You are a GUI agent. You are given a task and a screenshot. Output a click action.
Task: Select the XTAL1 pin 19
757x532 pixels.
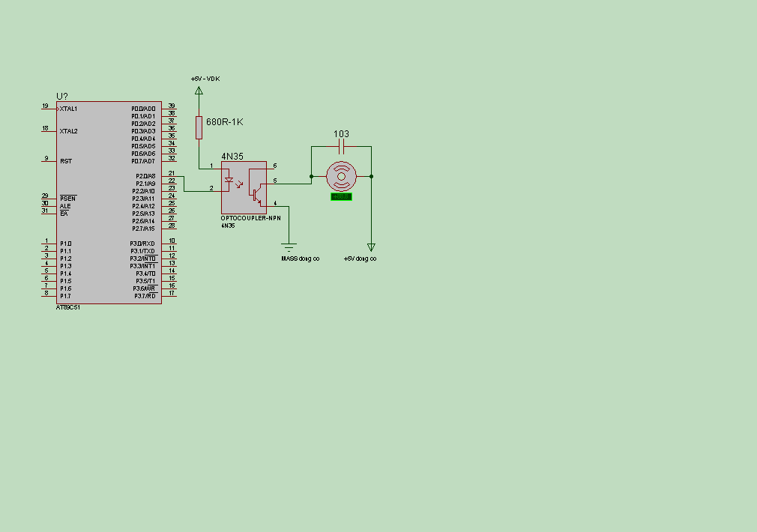[x=49, y=109]
